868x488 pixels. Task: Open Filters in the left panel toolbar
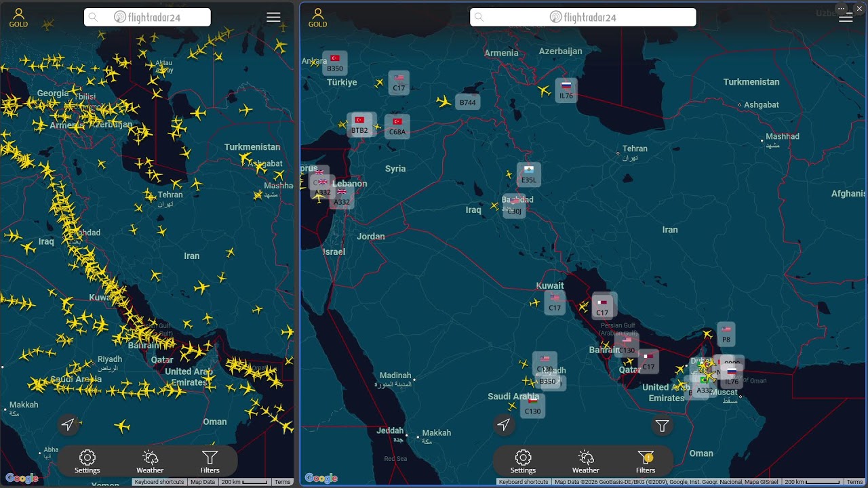210,462
